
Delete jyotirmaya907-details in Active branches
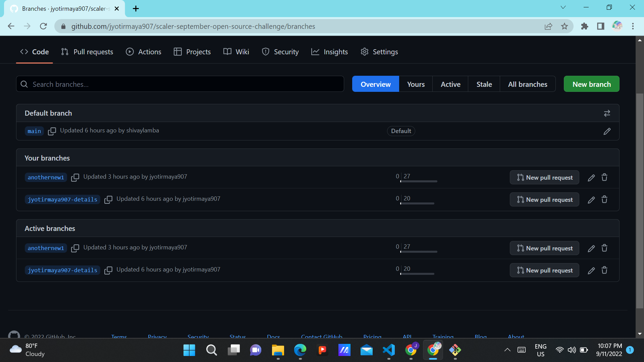(x=604, y=270)
